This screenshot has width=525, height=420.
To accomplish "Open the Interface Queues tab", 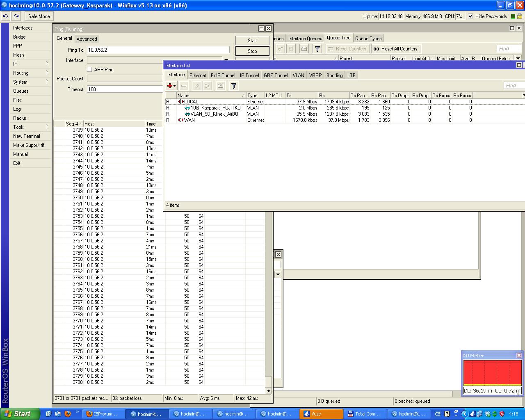I will click(x=305, y=38).
